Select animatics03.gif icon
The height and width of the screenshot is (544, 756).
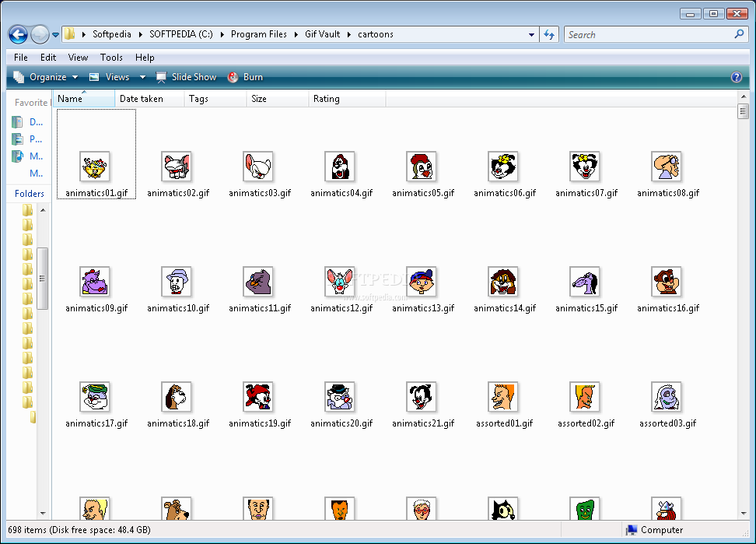tap(258, 167)
